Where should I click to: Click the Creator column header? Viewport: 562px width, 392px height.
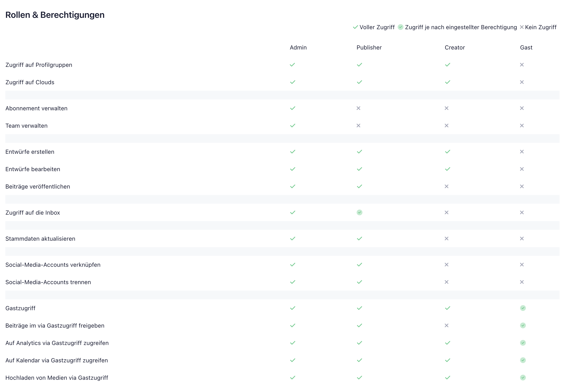(x=454, y=47)
